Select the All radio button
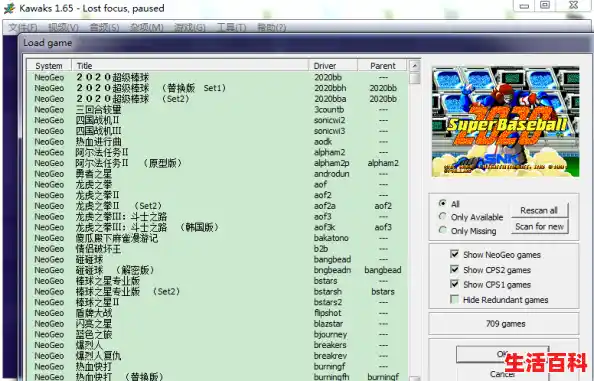This screenshot has width=594, height=381. coord(442,203)
